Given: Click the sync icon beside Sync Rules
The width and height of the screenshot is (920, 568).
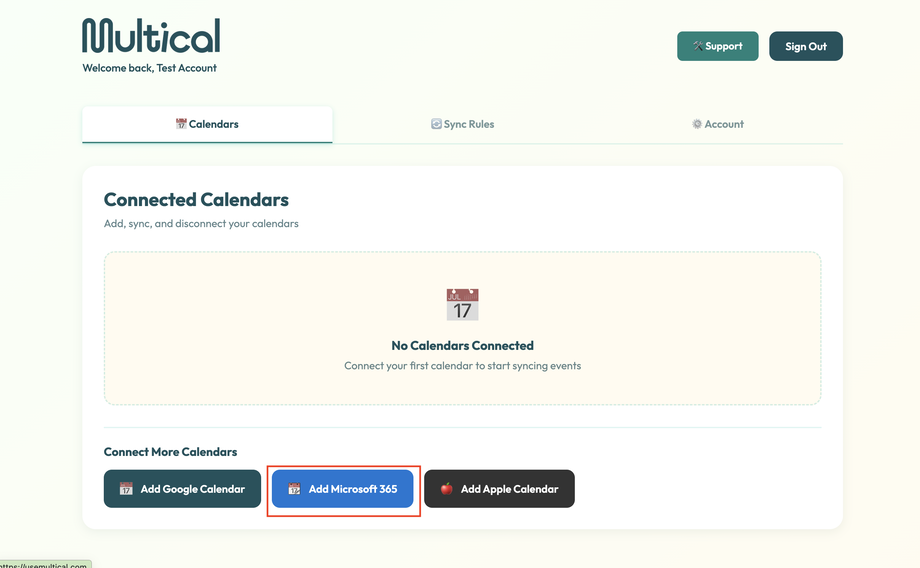Looking at the screenshot, I should [436, 124].
